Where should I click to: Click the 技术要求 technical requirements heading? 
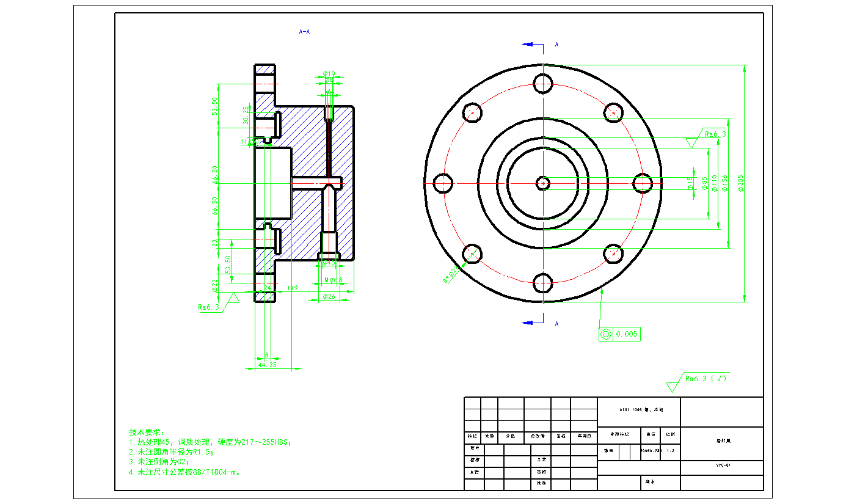pos(147,432)
